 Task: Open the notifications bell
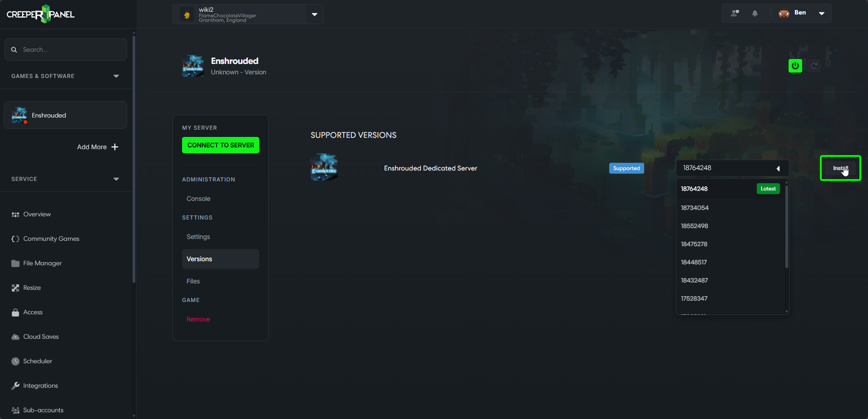(x=755, y=13)
